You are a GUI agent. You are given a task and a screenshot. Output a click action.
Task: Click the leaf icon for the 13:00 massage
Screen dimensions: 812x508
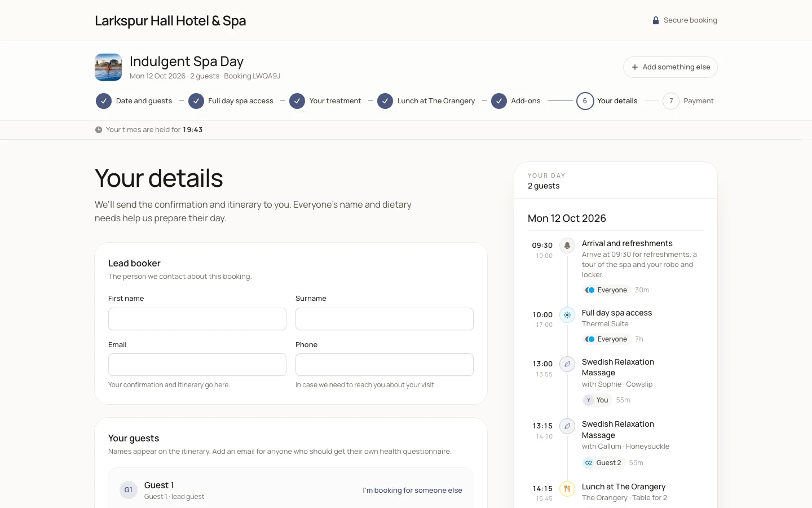567,364
